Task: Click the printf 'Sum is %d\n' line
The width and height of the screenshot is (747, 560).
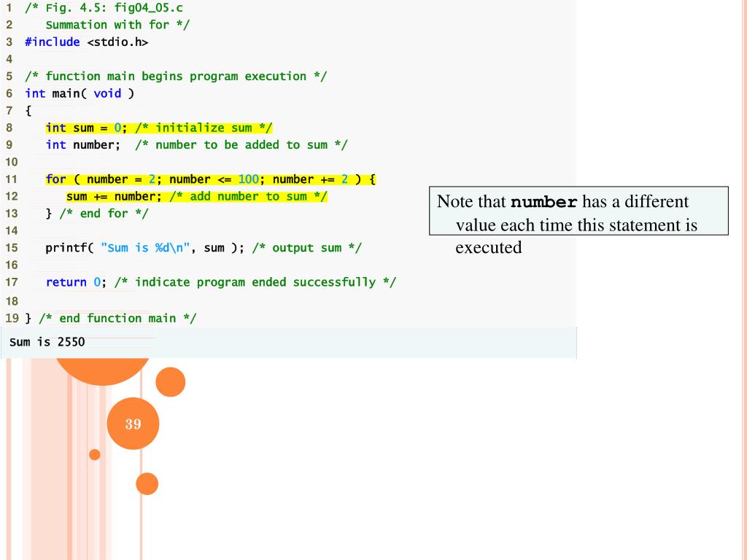Action: (x=204, y=248)
